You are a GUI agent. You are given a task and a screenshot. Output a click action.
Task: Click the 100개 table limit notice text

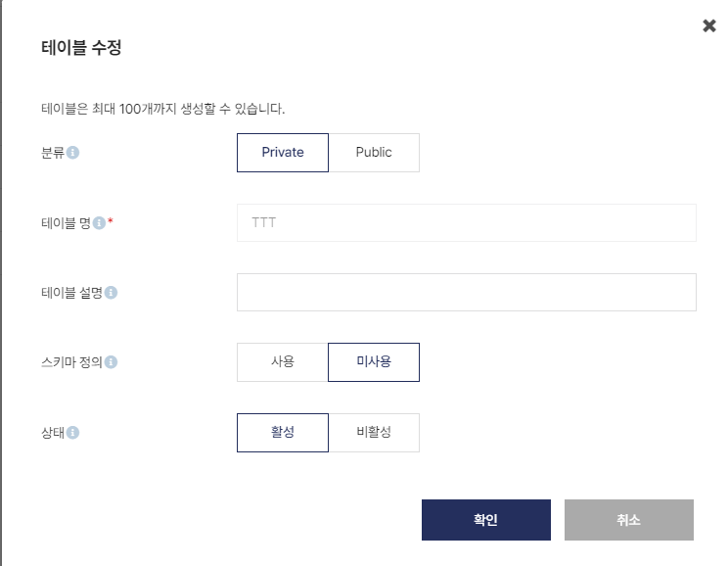[163, 109]
